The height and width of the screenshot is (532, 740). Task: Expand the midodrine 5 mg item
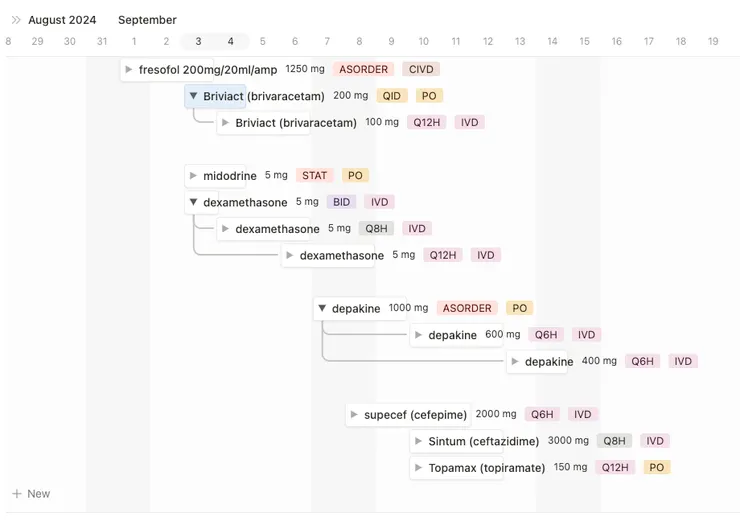(x=193, y=176)
